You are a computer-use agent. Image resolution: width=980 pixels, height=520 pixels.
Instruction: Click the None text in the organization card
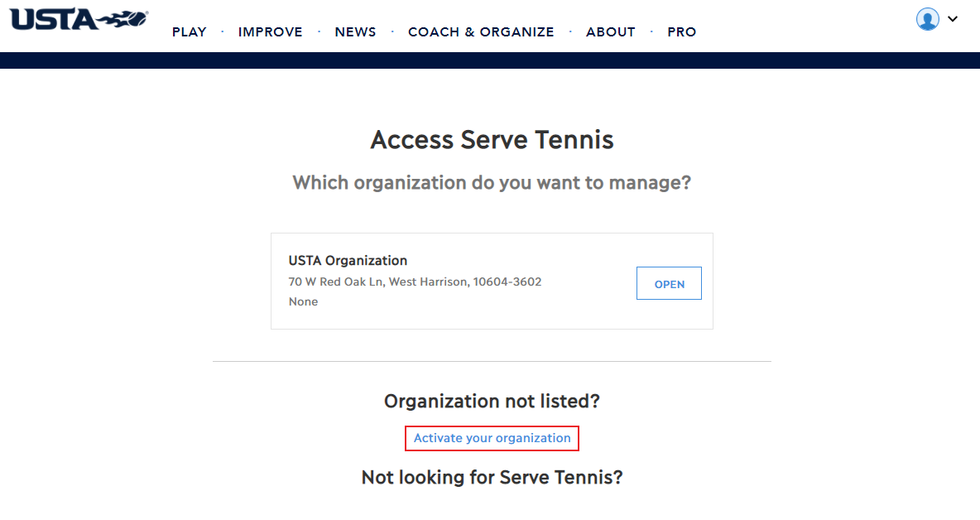pos(303,302)
